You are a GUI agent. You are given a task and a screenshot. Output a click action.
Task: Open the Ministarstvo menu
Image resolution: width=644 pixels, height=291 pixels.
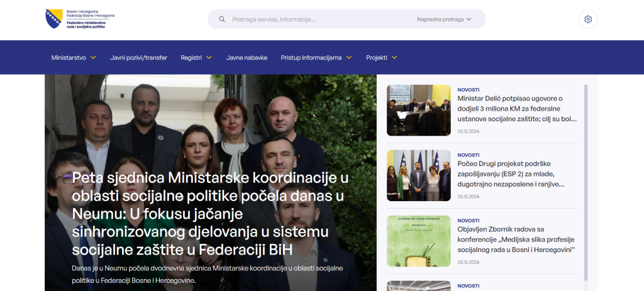(x=69, y=57)
